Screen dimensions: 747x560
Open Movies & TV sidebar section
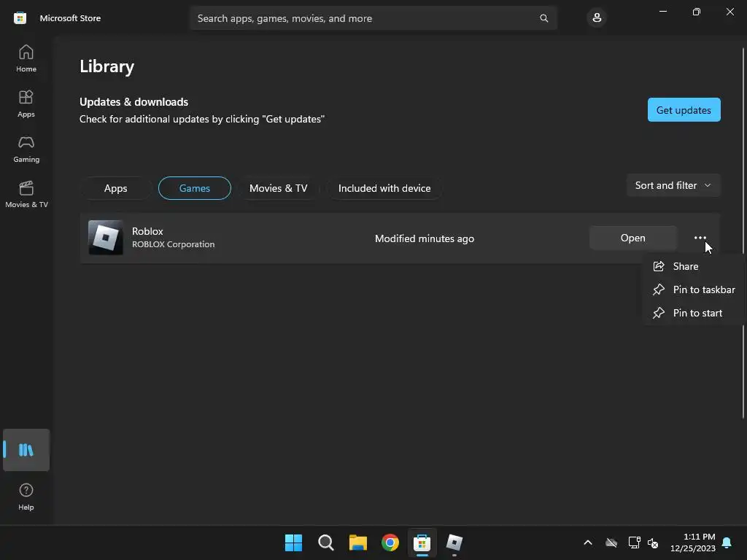[26, 194]
